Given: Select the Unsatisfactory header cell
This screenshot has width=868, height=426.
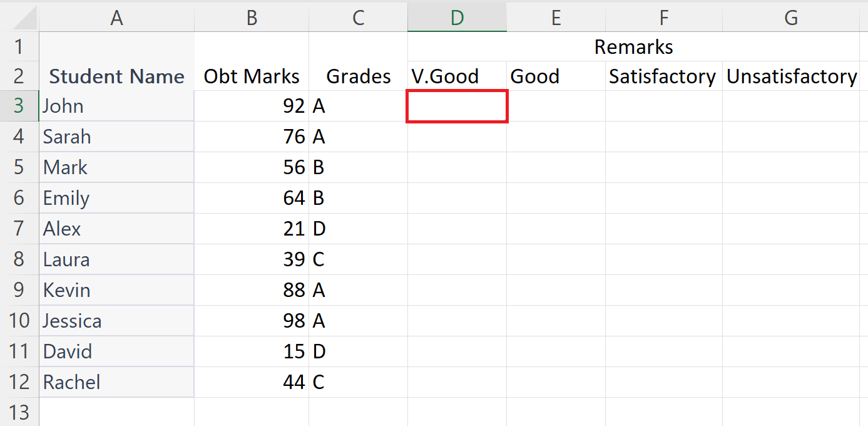Looking at the screenshot, I should 790,76.
